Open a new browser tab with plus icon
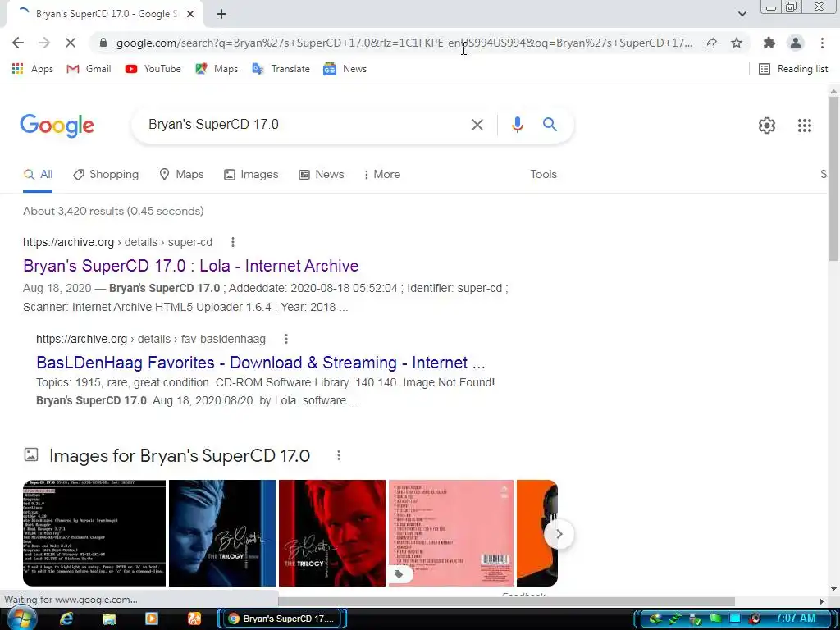The image size is (840, 630). click(221, 14)
